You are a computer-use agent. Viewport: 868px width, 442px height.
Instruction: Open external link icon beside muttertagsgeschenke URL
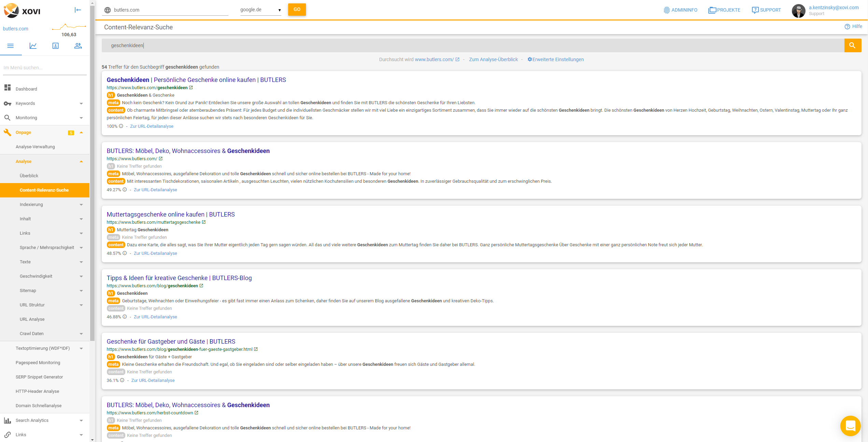204,222
